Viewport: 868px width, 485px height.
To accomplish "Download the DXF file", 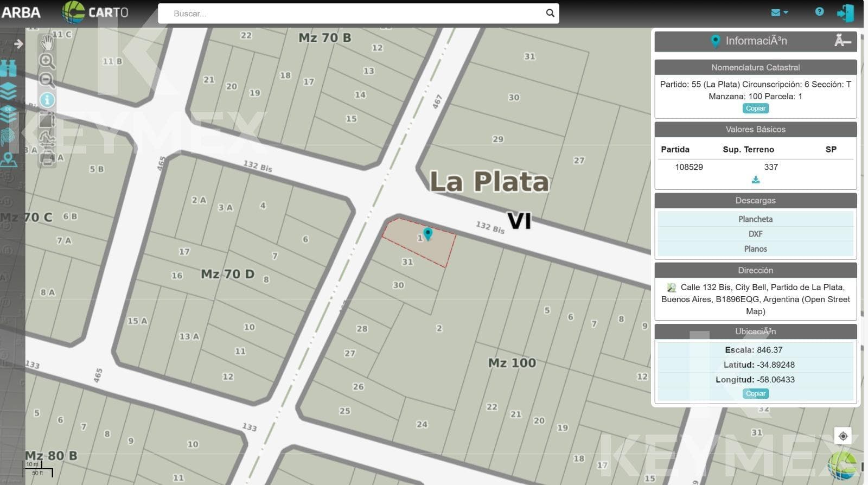I will (x=755, y=234).
